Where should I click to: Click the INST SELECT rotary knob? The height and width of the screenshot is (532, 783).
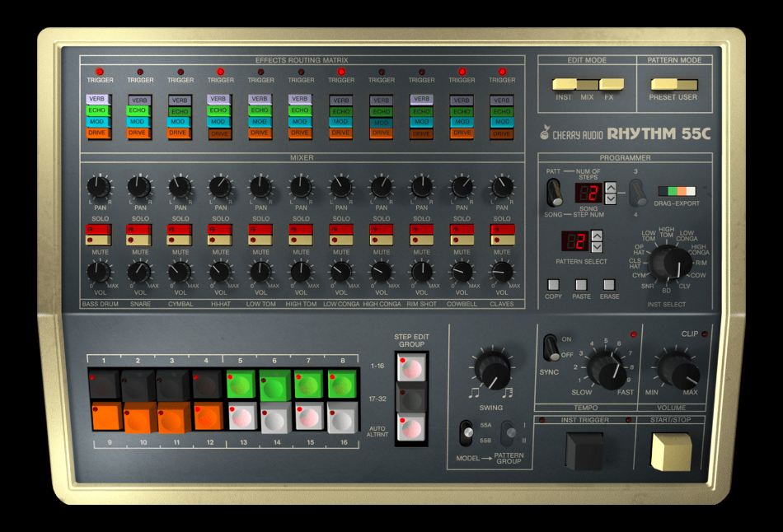(670, 264)
